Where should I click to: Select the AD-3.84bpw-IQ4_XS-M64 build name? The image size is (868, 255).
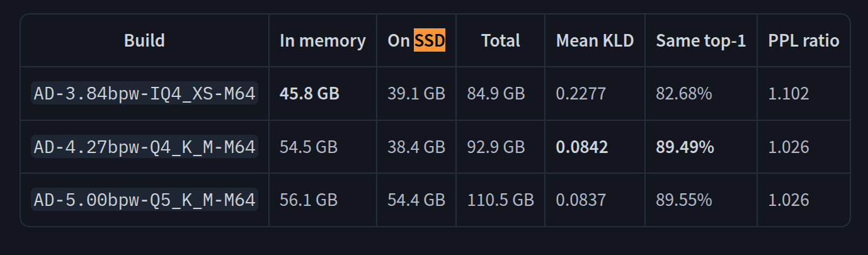[x=144, y=94]
